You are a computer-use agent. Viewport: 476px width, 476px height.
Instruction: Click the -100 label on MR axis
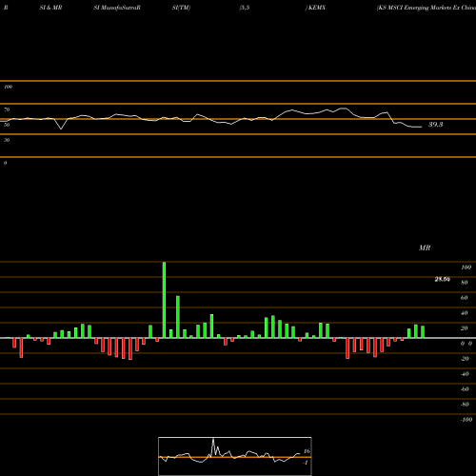[466, 420]
